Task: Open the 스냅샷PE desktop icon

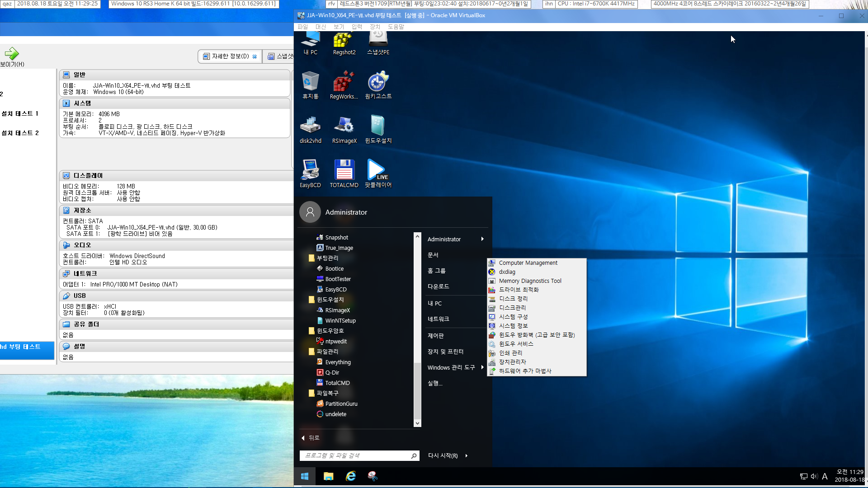Action: tap(378, 43)
